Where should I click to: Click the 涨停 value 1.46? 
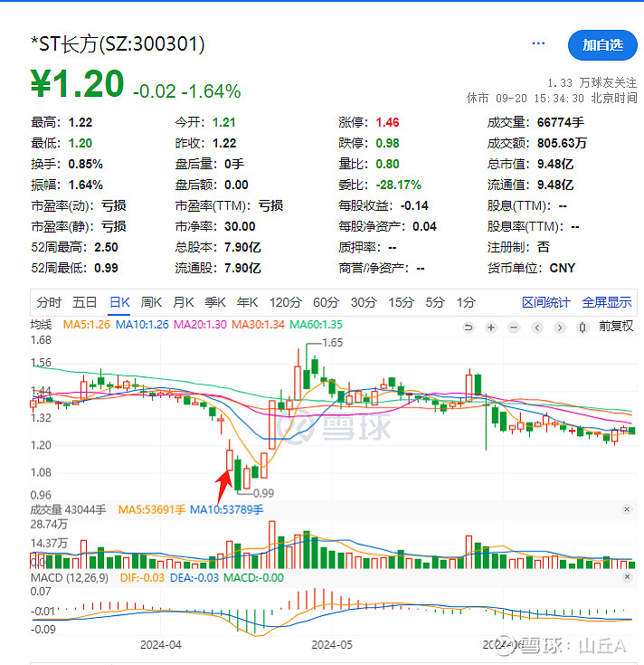(387, 122)
